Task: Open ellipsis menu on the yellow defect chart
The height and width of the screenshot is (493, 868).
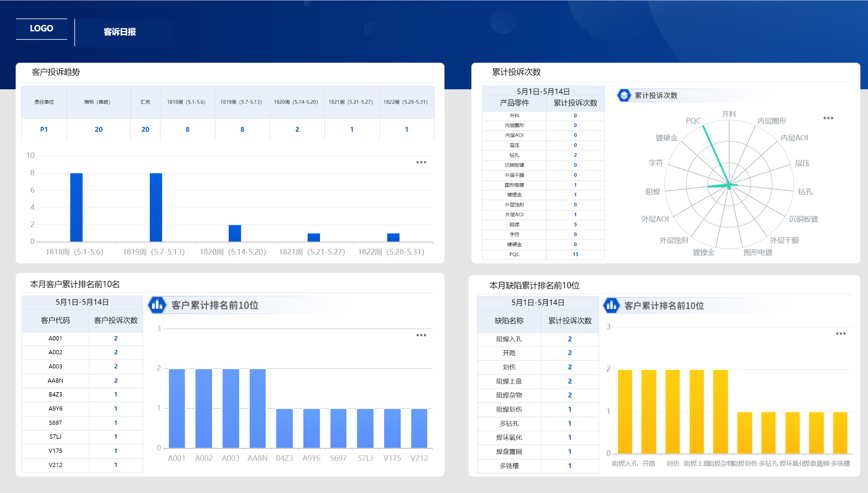Action: [840, 333]
